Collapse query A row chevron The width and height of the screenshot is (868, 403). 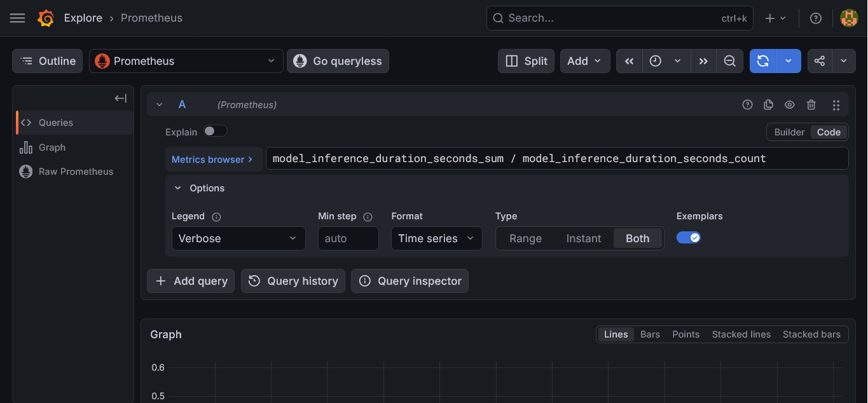(x=160, y=105)
